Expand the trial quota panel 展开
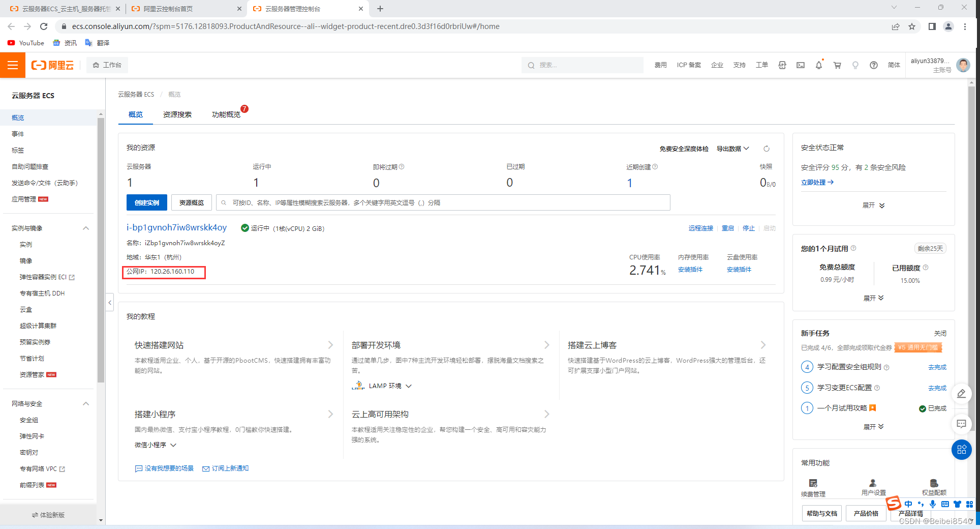 click(874, 298)
